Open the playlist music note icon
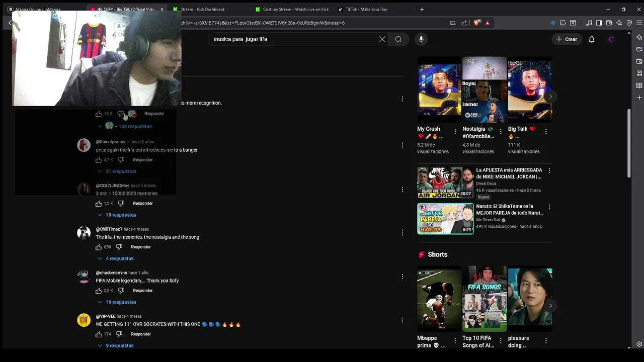Viewport: 644px width, 362px height. (x=589, y=23)
